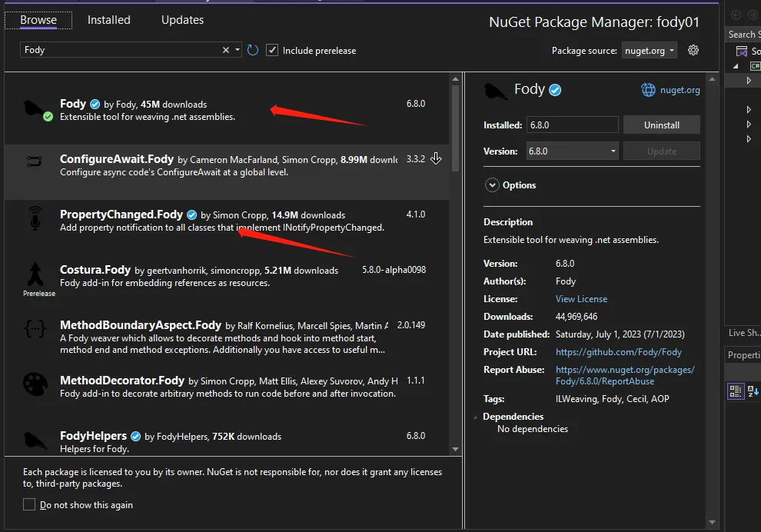The height and width of the screenshot is (532, 761).
Task: Open the nuget.org package page link
Action: coord(680,90)
